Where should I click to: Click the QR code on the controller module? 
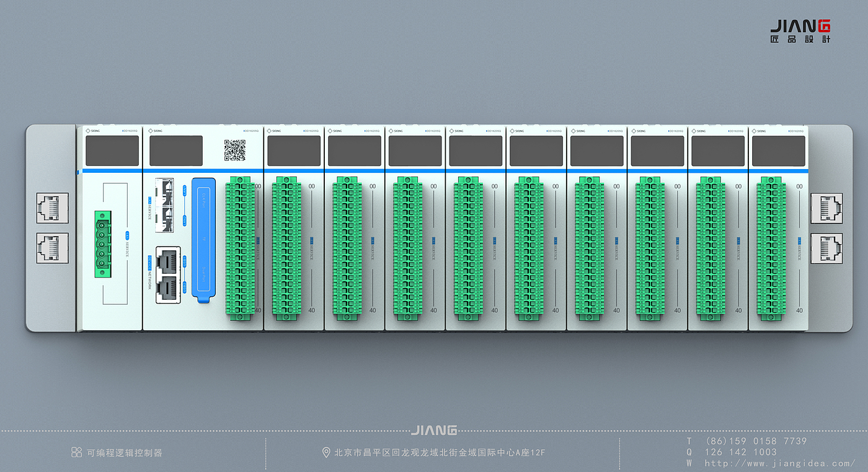[234, 151]
